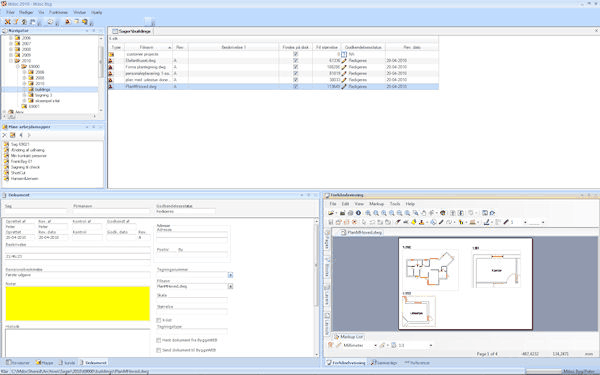Expand the 2006 folder in Navigator tree
Image resolution: width=600 pixels, height=375 pixels.
click(x=11, y=38)
